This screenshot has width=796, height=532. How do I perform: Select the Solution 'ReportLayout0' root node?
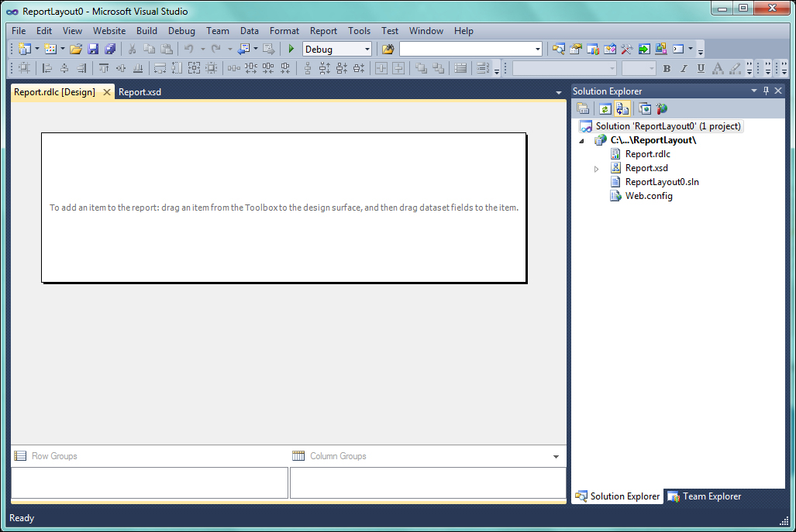tap(661, 126)
